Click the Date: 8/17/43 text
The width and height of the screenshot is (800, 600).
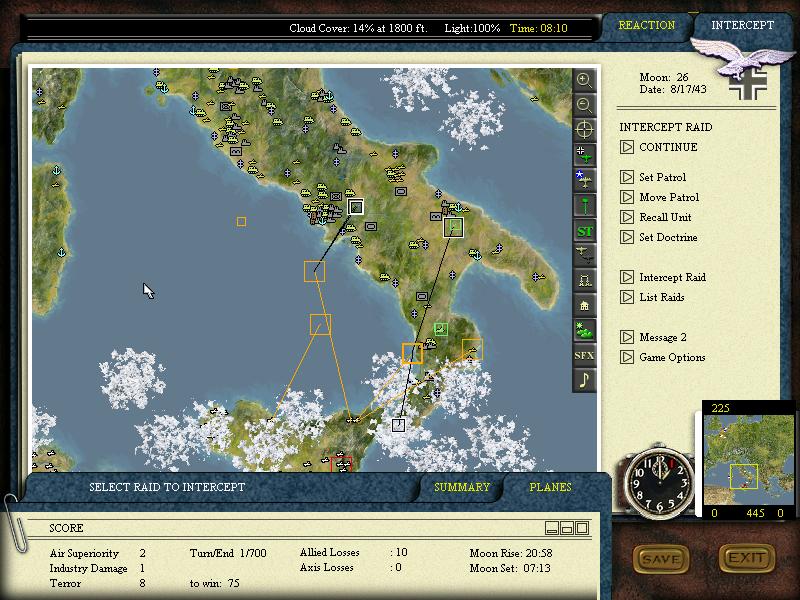673,89
